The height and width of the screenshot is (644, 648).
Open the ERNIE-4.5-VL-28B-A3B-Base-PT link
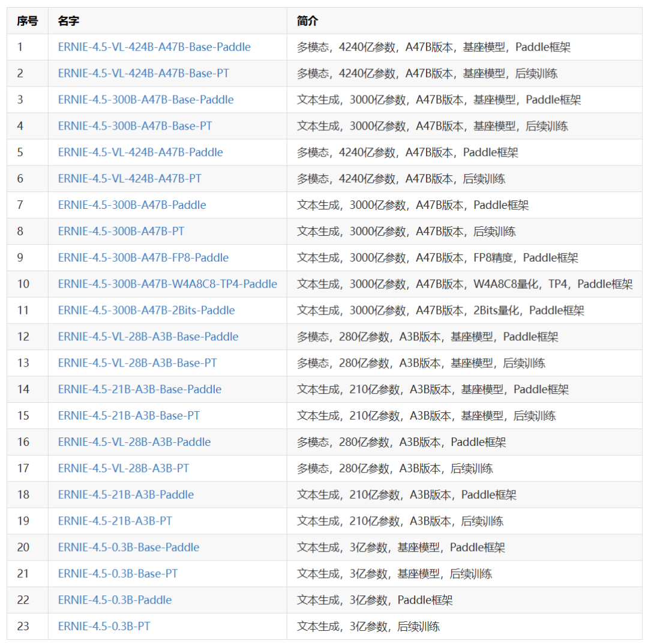point(137,363)
